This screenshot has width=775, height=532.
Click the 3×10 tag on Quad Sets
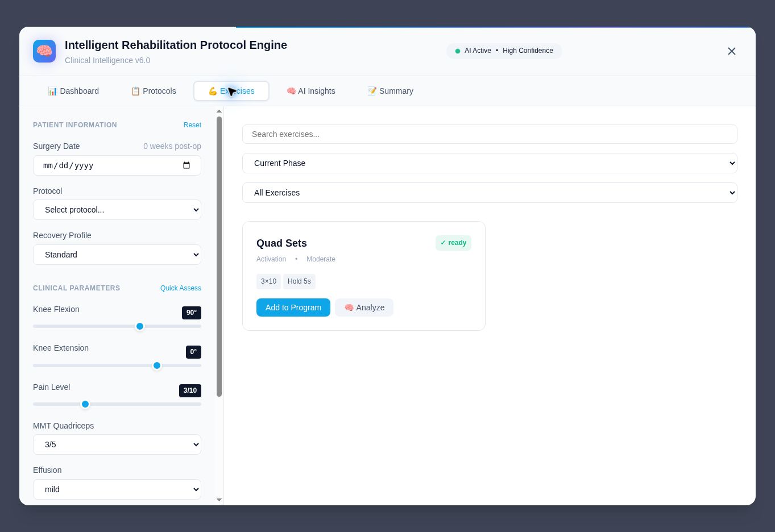click(x=268, y=281)
